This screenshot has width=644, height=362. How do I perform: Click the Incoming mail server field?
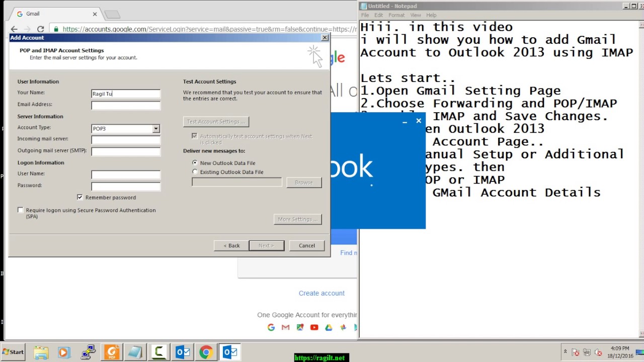126,140
